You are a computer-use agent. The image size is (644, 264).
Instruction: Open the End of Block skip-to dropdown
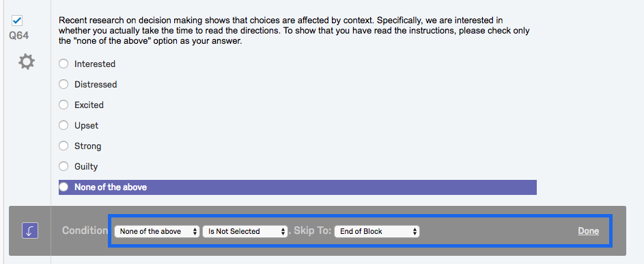pyautogui.click(x=377, y=231)
